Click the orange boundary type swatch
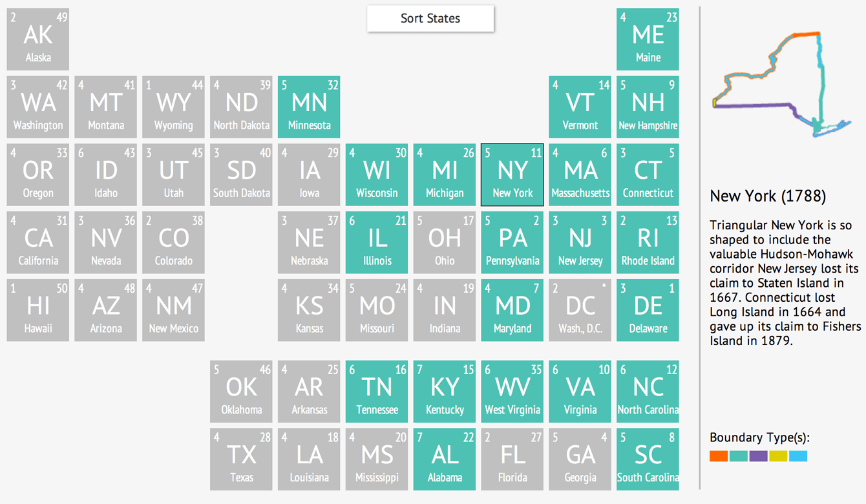Screen dimensions: 866x504 (x=719, y=456)
